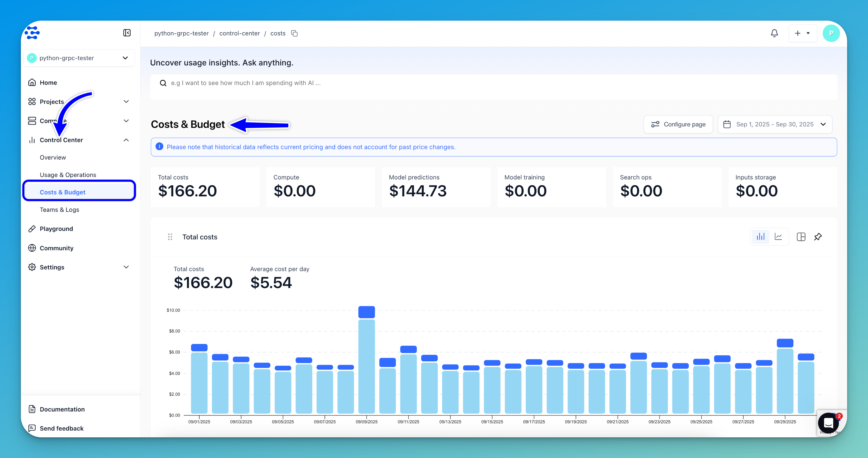868x458 pixels.
Task: Click the Configure page button
Action: pos(678,124)
